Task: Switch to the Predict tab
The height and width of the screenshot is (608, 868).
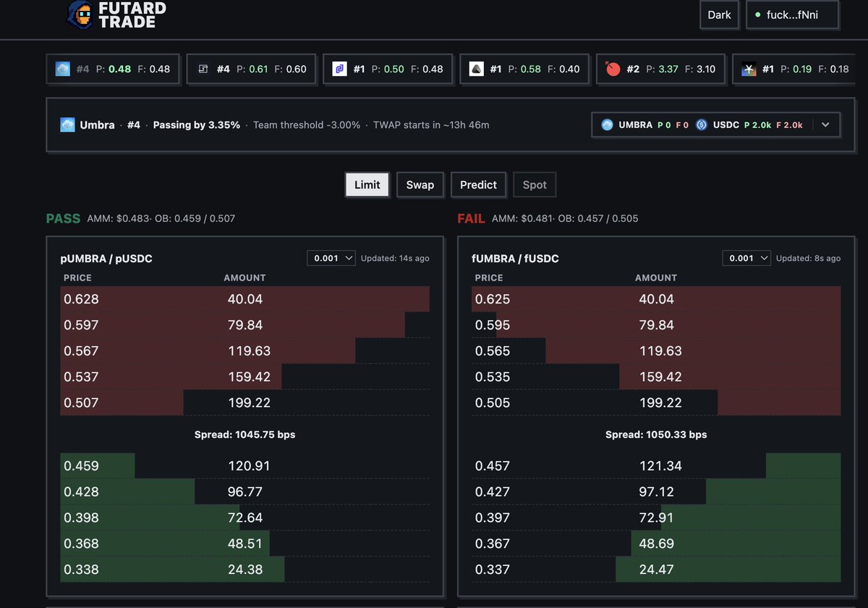Action: tap(478, 184)
